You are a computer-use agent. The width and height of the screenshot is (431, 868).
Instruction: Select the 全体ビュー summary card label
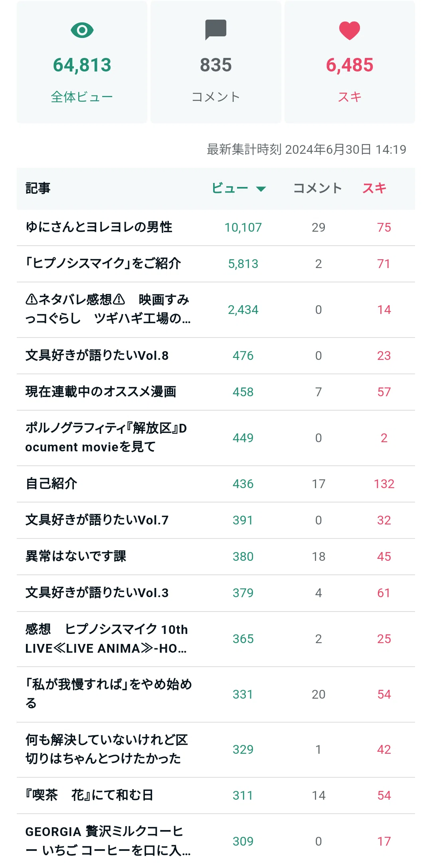(82, 97)
